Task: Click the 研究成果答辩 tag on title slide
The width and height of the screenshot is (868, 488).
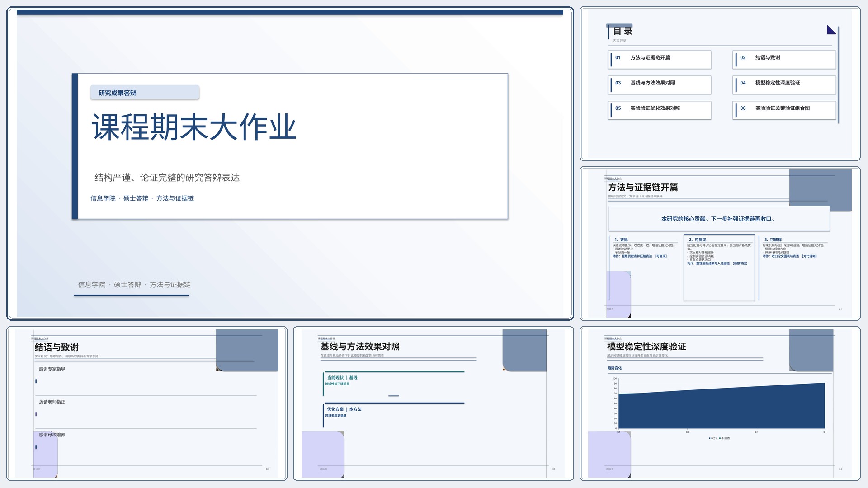Action: tap(145, 92)
